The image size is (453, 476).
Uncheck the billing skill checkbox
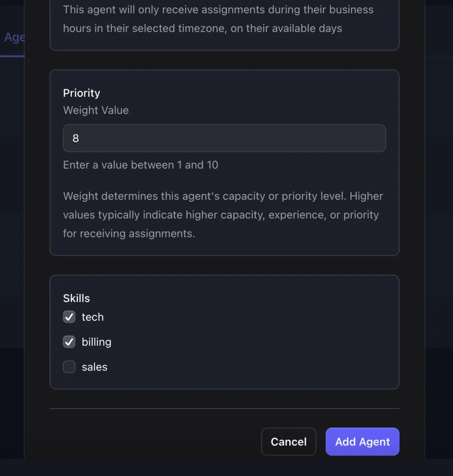[x=69, y=342]
